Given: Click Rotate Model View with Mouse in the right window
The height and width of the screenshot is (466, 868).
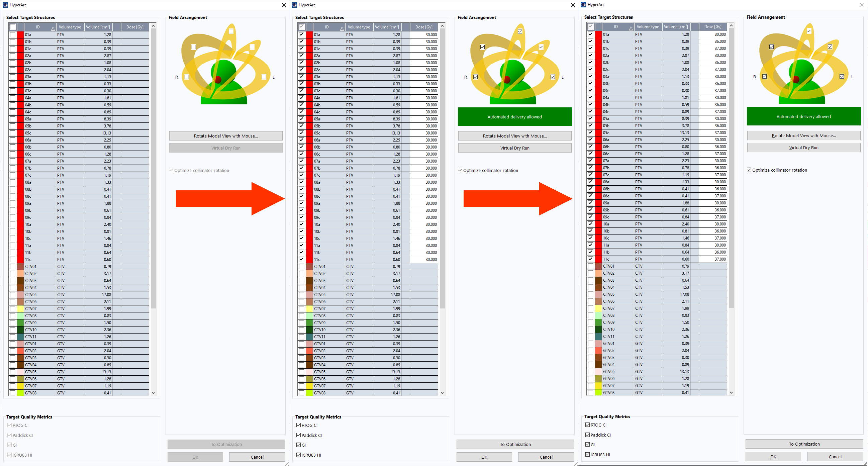Looking at the screenshot, I should point(804,135).
